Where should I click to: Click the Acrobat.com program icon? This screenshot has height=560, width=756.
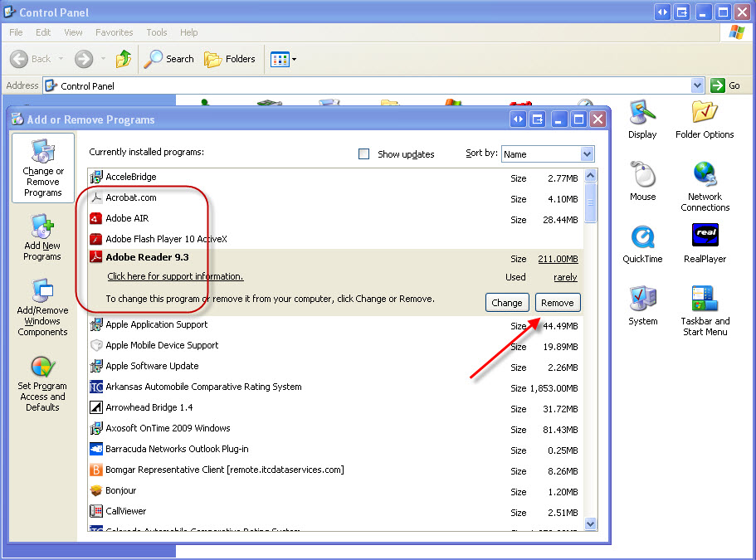click(x=96, y=197)
